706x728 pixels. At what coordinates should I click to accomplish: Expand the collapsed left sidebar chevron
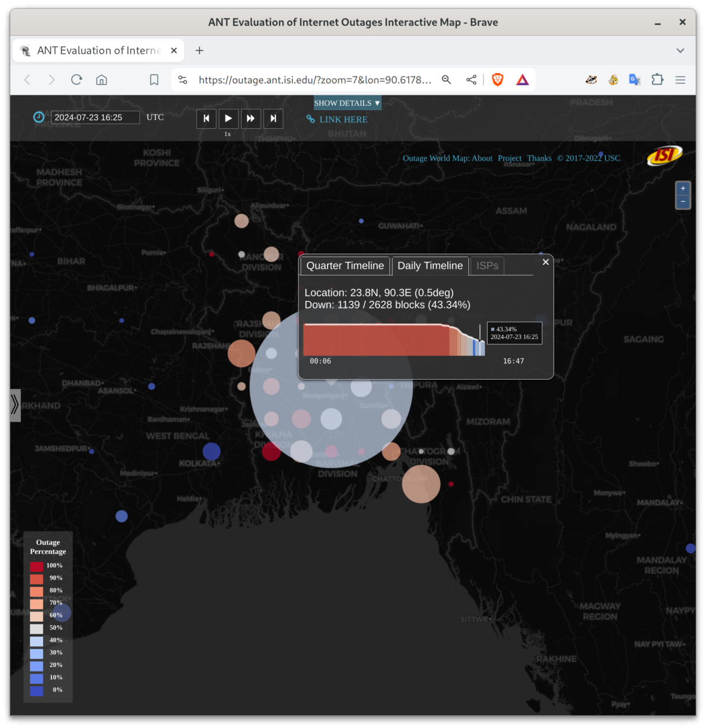(15, 405)
